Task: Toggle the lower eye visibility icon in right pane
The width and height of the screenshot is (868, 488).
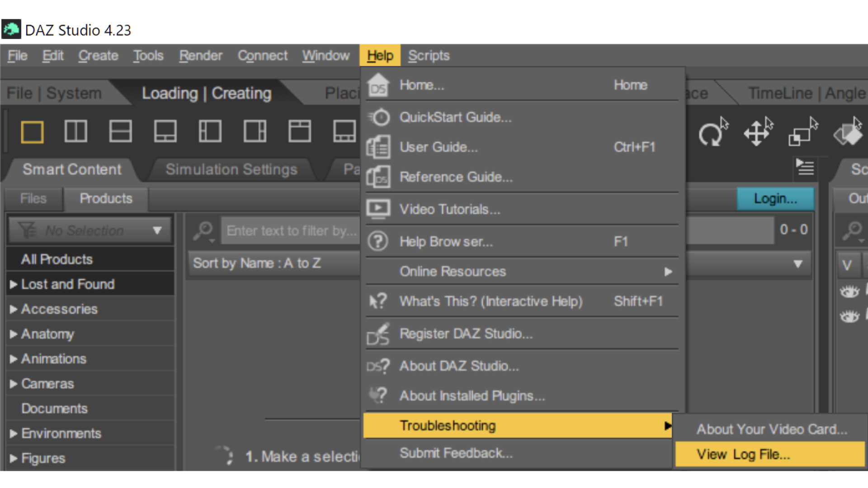Action: point(849,316)
